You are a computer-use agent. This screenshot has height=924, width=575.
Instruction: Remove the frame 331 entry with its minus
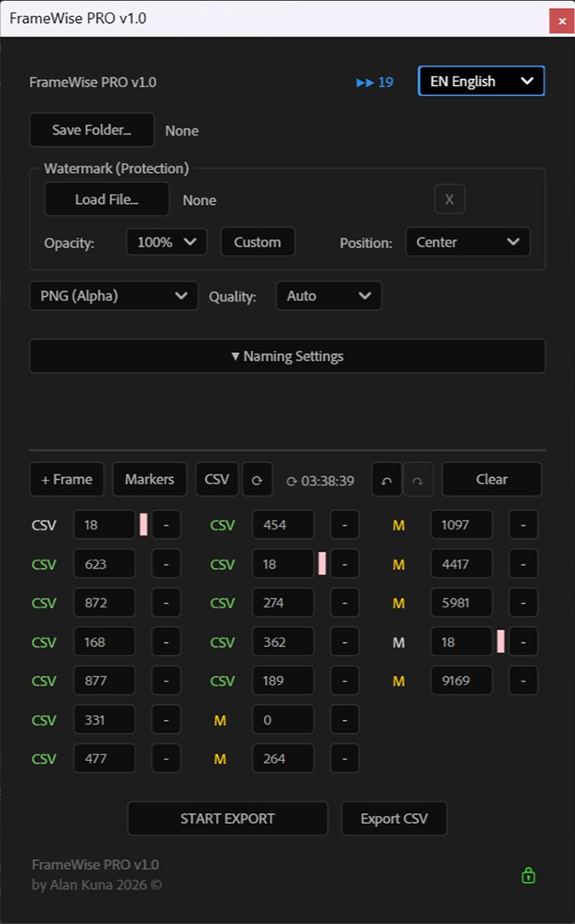pos(166,719)
